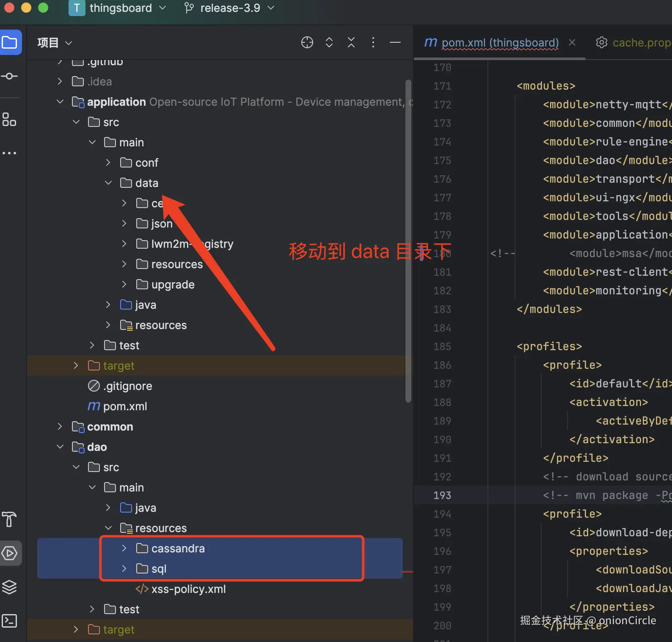The height and width of the screenshot is (642, 672).
Task: Click line number 193 in the gutter
Action: (442, 495)
